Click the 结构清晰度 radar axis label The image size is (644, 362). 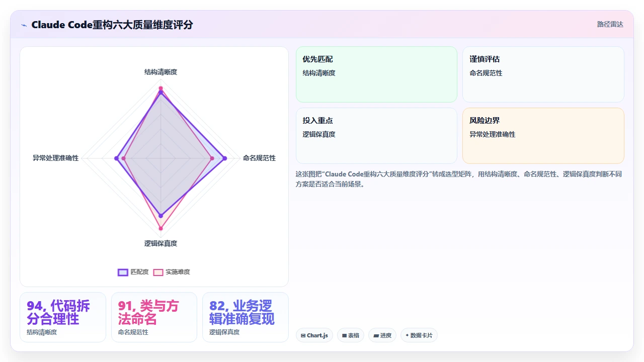(160, 72)
